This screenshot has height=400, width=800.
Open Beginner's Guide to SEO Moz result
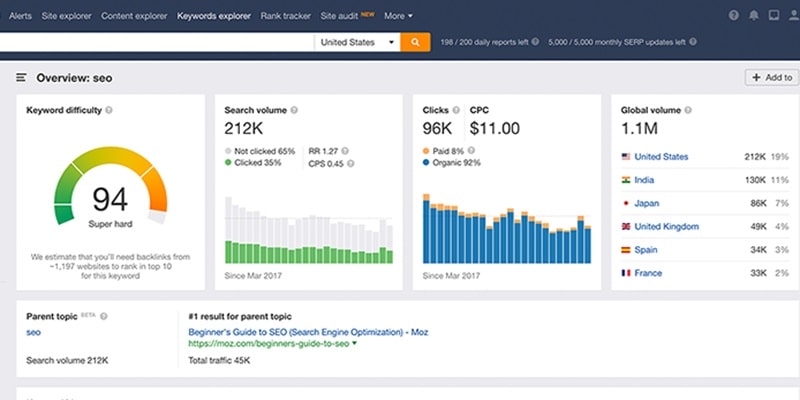tap(308, 332)
